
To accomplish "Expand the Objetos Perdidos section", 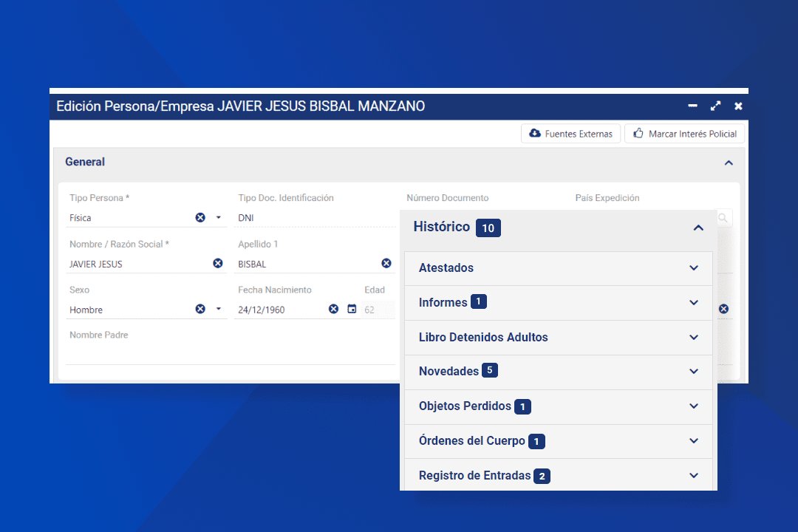I will tap(694, 406).
